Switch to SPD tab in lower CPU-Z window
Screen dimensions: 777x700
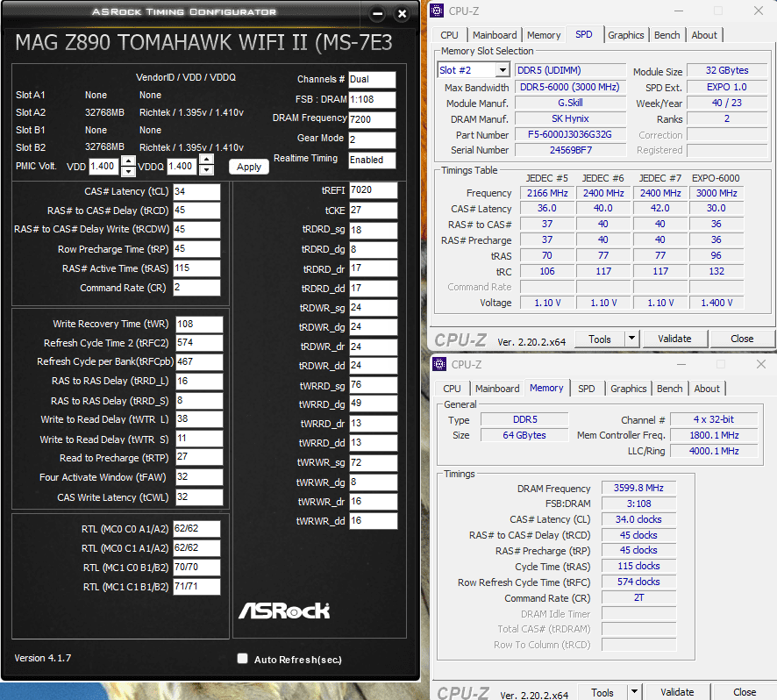[586, 389]
